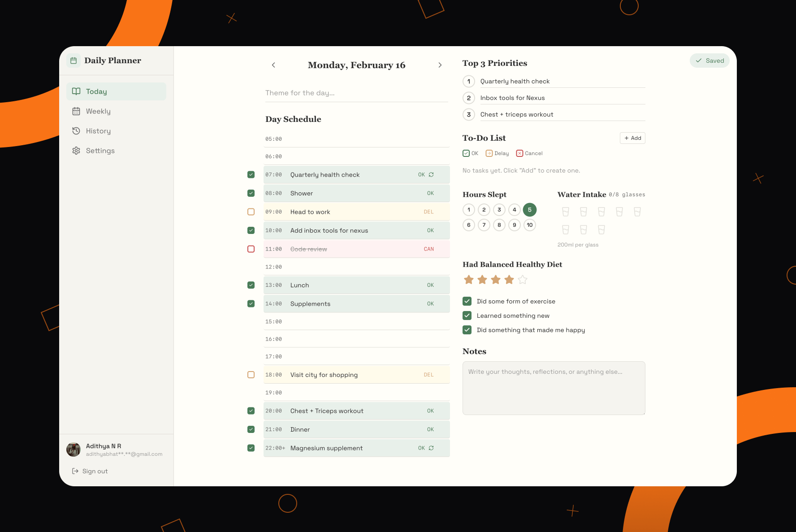Click the empty 12:00 schedule slot
The width and height of the screenshot is (796, 532).
[357, 267]
